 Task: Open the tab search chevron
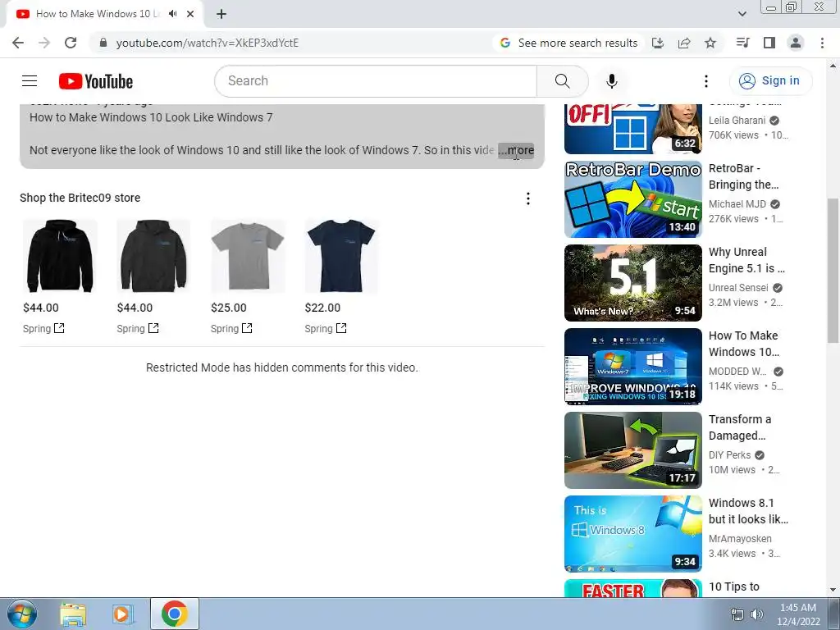[742, 14]
